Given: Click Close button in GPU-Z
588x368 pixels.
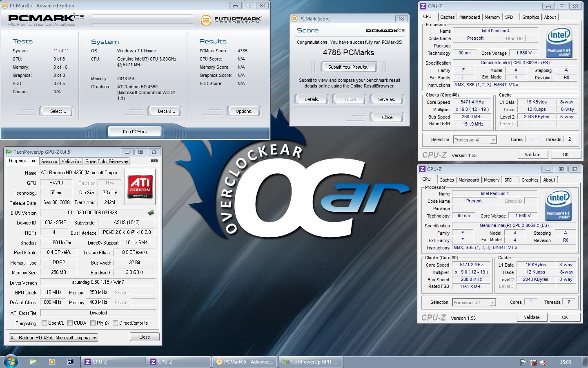Looking at the screenshot, I should click(x=145, y=337).
